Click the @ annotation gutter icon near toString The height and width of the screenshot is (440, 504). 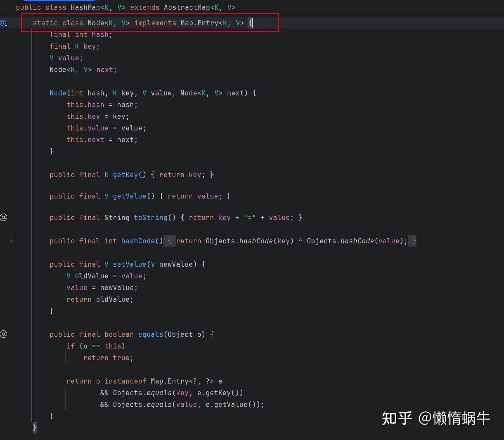tap(4, 217)
